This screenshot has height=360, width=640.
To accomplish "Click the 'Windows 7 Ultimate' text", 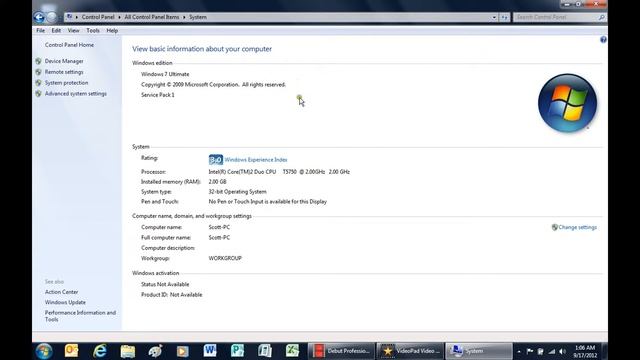I will click(165, 74).
